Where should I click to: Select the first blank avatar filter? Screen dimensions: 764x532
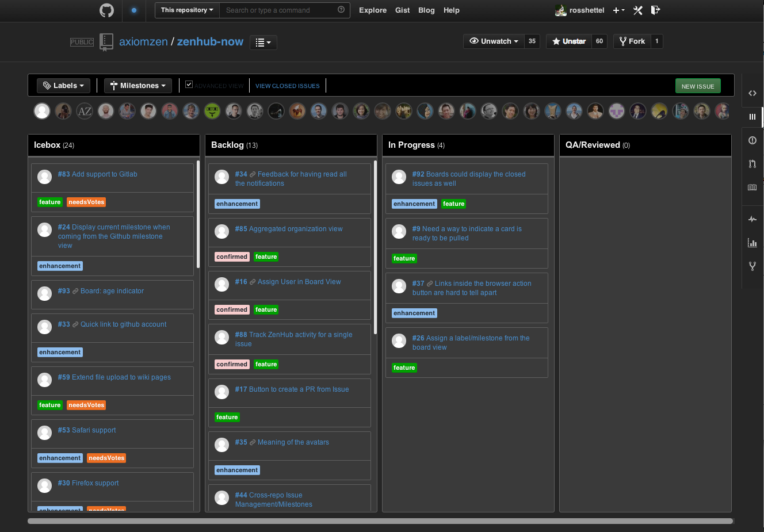click(42, 111)
